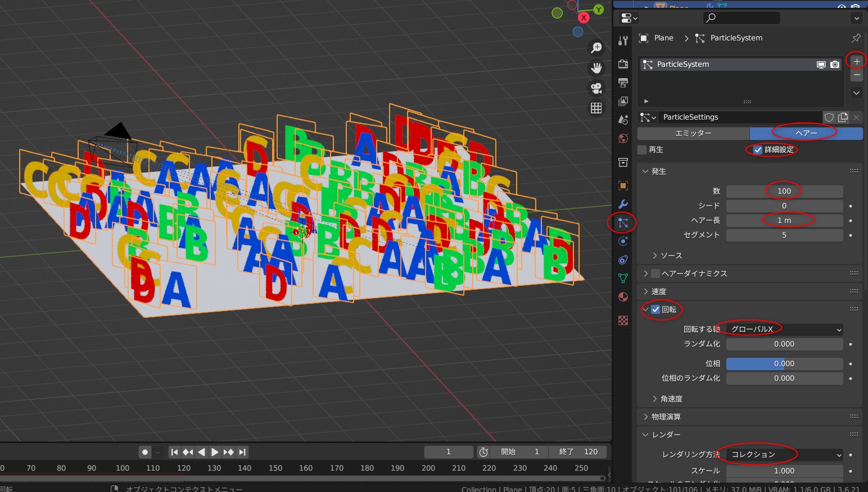Open the Modifier properties wrench tab
This screenshot has width=868, height=492.
[623, 204]
